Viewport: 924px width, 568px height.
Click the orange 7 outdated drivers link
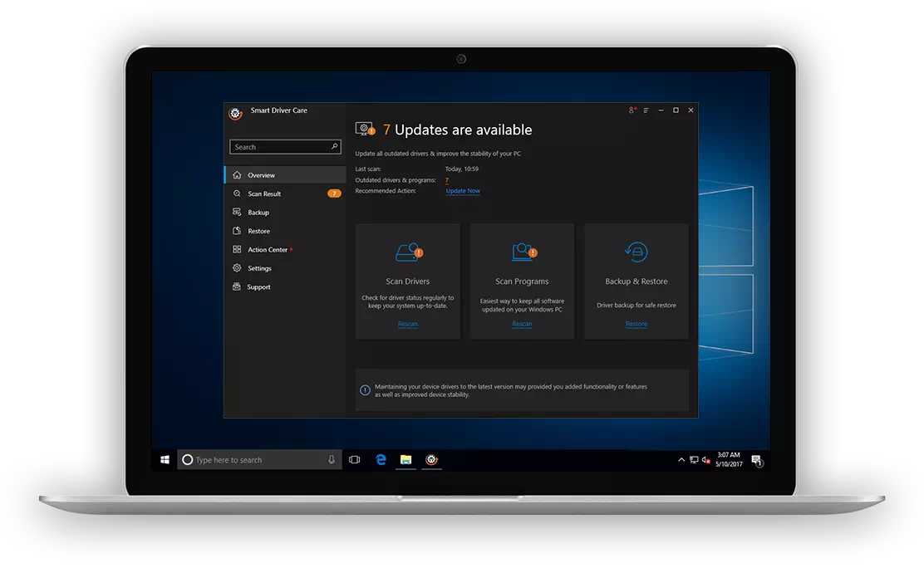click(447, 179)
